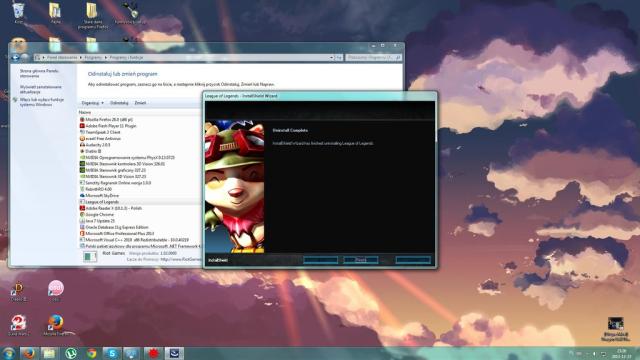Open Skype from the taskbar
This screenshot has height=360, width=640.
tap(112, 353)
